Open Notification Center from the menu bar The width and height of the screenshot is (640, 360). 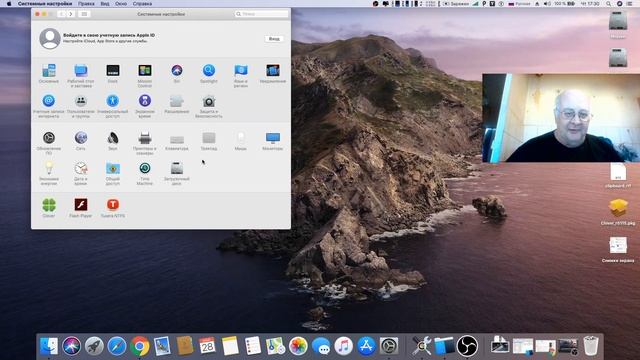630,4
